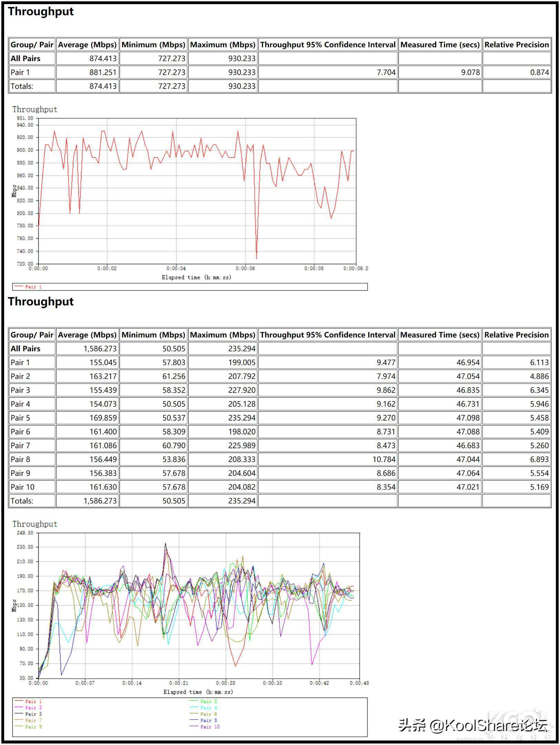
Task: Select the cyan Pair 4 legend entry
Action: pos(208,708)
